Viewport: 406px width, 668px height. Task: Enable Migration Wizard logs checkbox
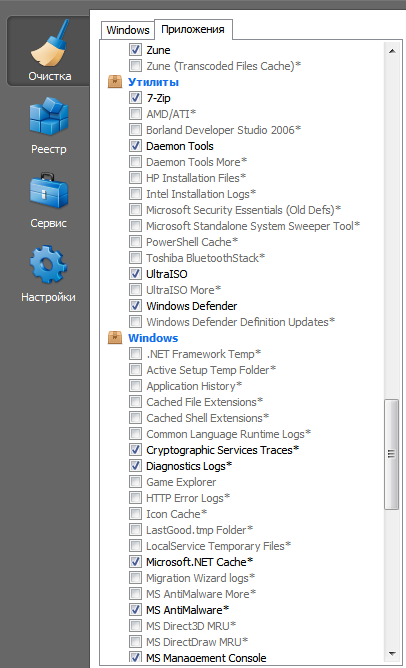pos(135,578)
